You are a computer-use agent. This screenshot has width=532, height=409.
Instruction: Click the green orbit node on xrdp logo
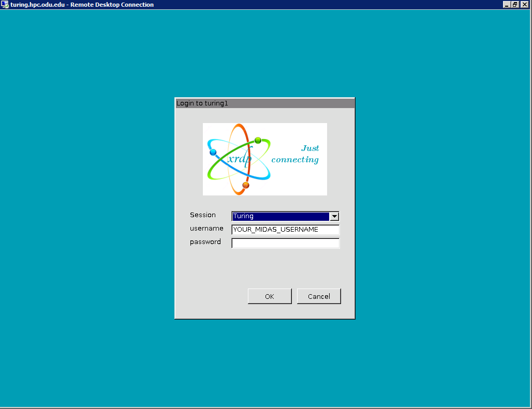click(257, 140)
